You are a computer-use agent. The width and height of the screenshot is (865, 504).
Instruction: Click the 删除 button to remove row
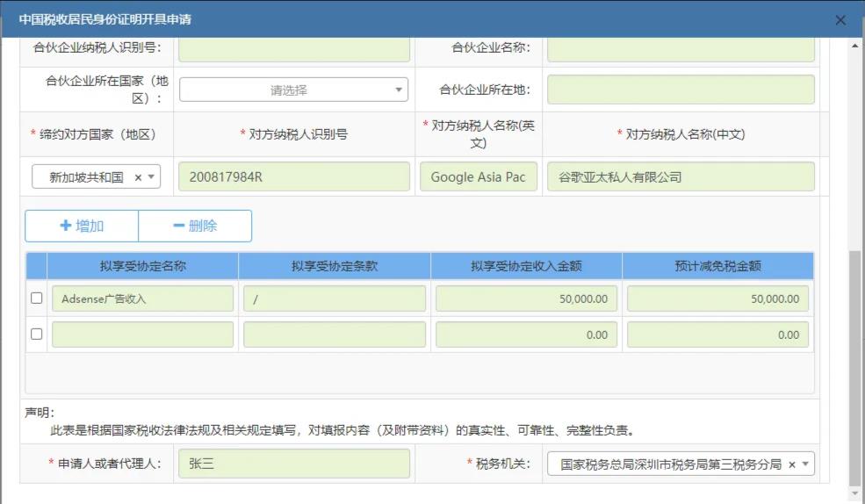195,226
